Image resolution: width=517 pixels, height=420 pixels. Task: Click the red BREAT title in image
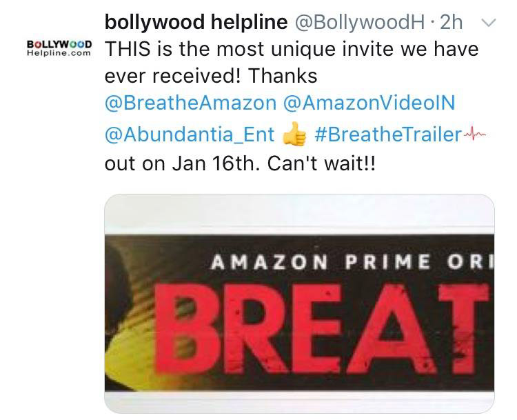point(321,330)
